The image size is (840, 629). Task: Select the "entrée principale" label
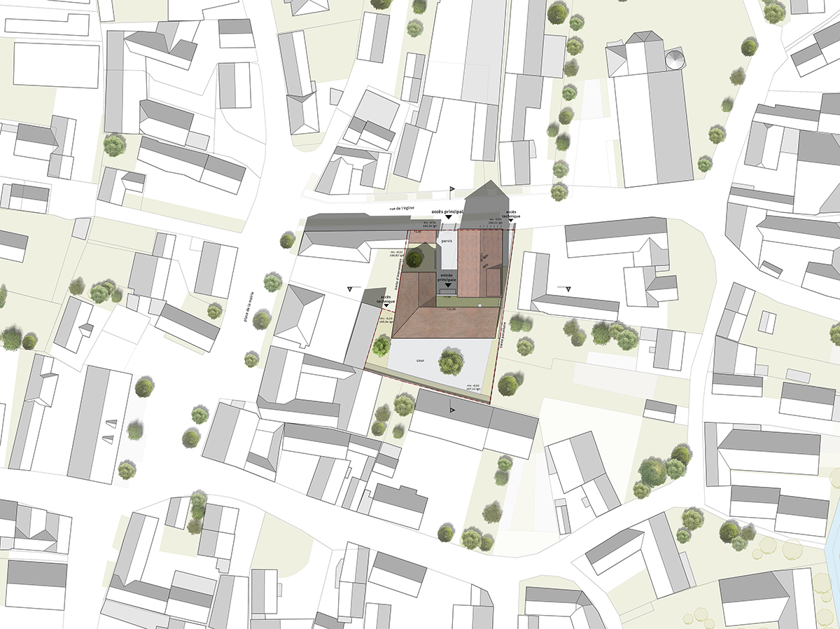tap(447, 277)
